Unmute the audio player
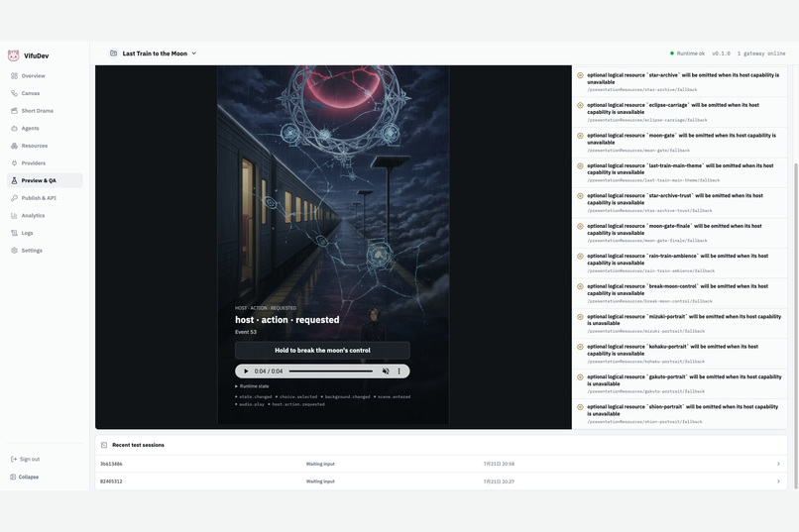The width and height of the screenshot is (799, 532). coord(386,372)
